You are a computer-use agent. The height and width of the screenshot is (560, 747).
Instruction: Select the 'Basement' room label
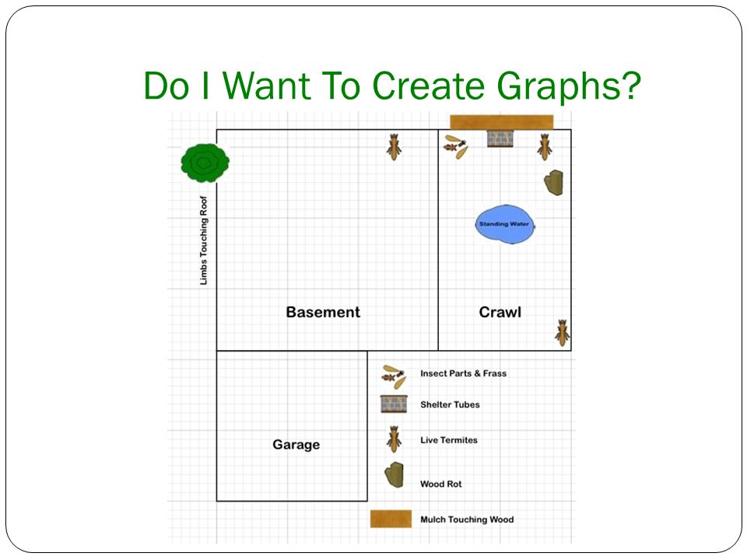pos(323,312)
